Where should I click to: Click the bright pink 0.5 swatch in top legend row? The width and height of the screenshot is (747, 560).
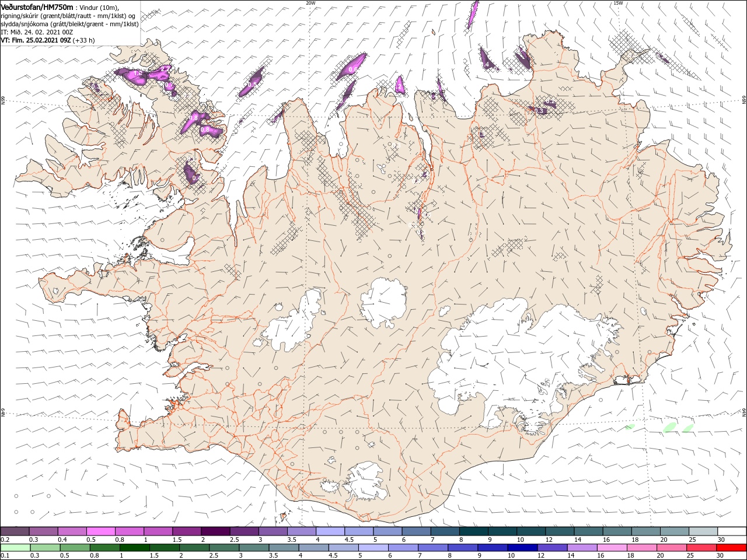100,531
